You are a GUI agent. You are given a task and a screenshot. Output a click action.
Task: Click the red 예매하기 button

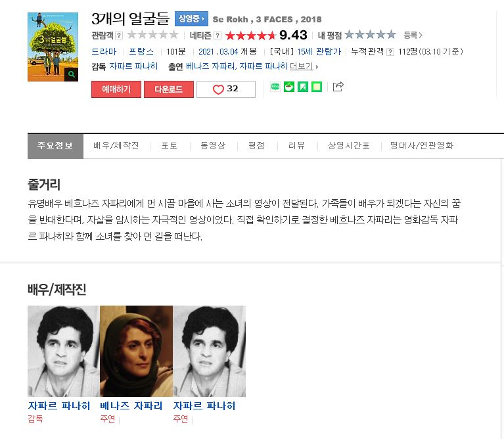(x=116, y=89)
